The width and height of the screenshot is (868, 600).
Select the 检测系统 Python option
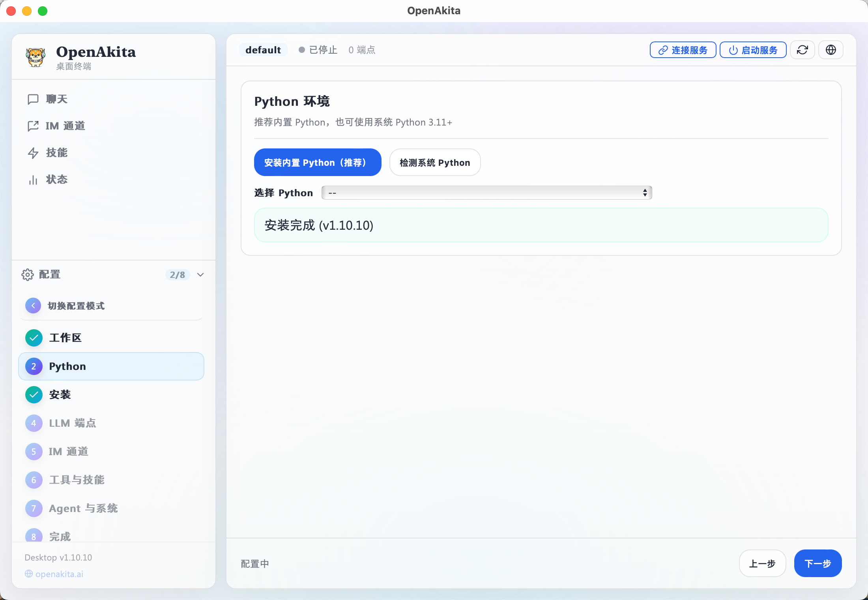[x=435, y=162]
